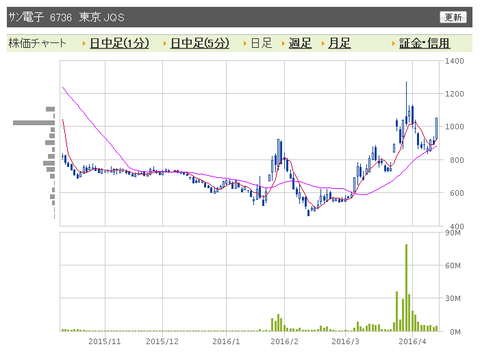Screen dimensions: 480x364
Task: Switch to the 日中足(5分) chart
Action: click(x=200, y=43)
